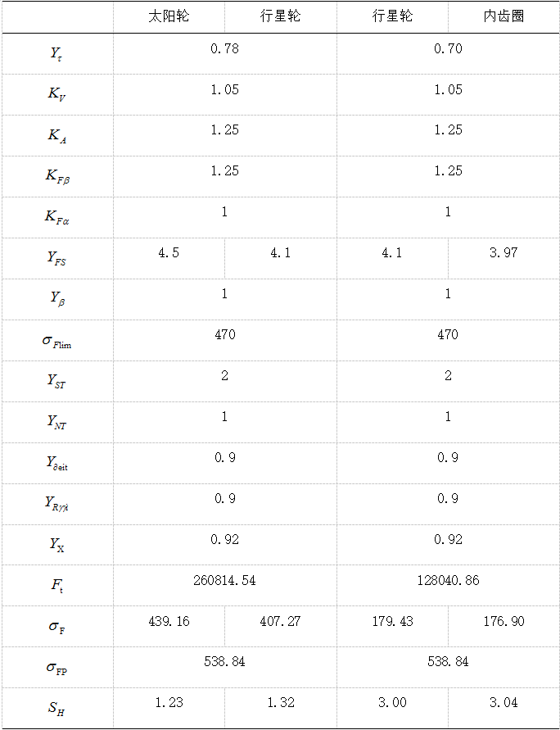Screen dimensions: 560x730
Task: Click the σ_Flim row label
Action: (x=56, y=341)
